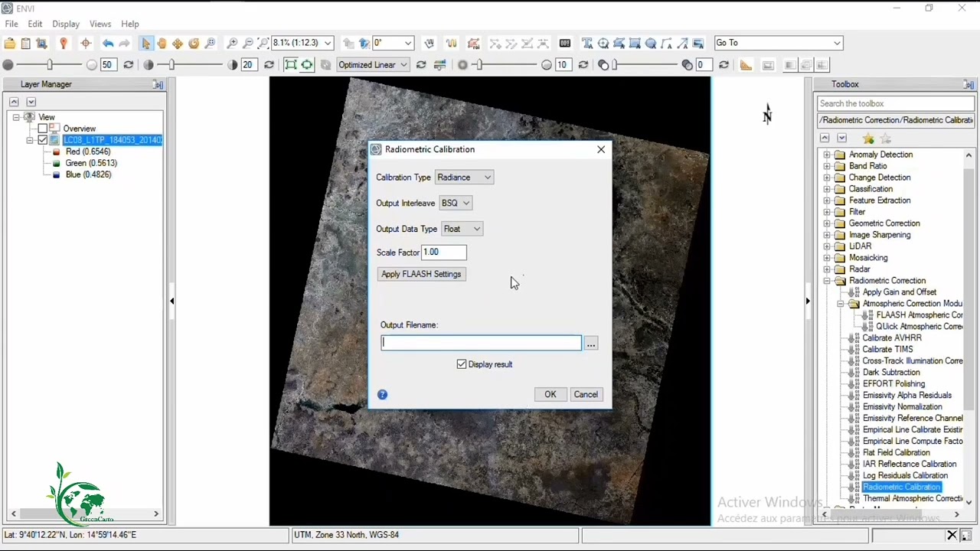This screenshot has height=551, width=980.
Task: Collapse the View tree node
Action: pos(16,117)
